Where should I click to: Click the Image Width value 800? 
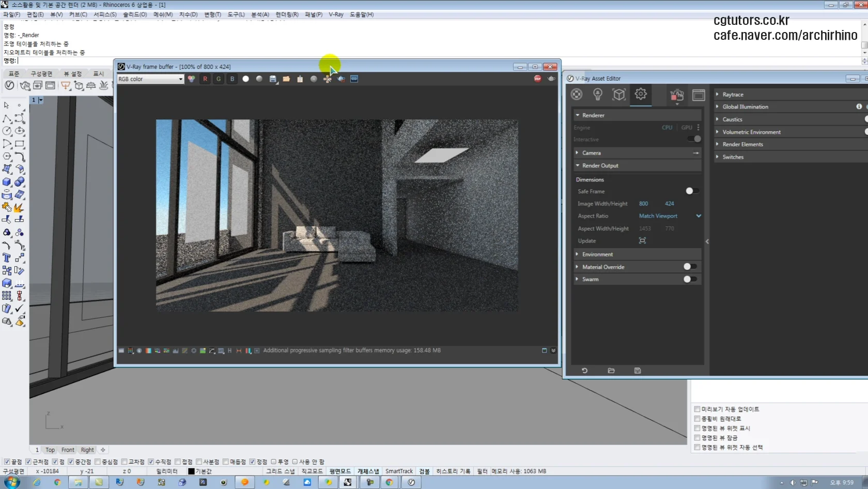[x=643, y=204]
